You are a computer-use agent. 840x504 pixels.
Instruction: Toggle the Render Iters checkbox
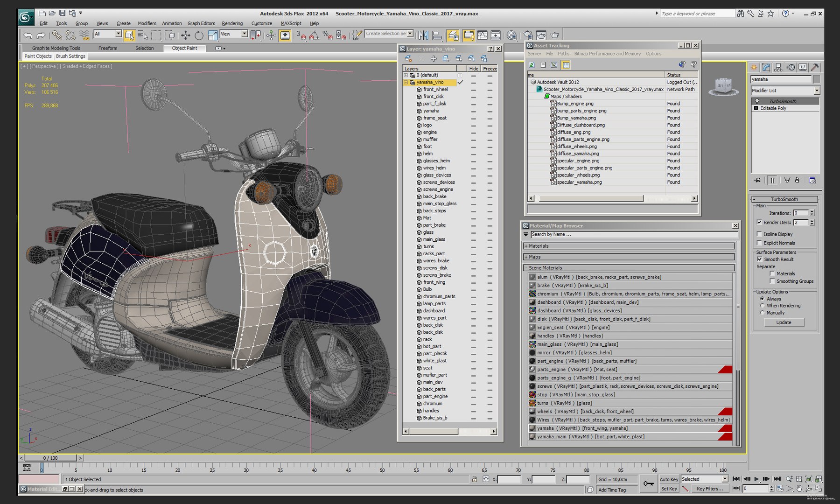tap(759, 223)
